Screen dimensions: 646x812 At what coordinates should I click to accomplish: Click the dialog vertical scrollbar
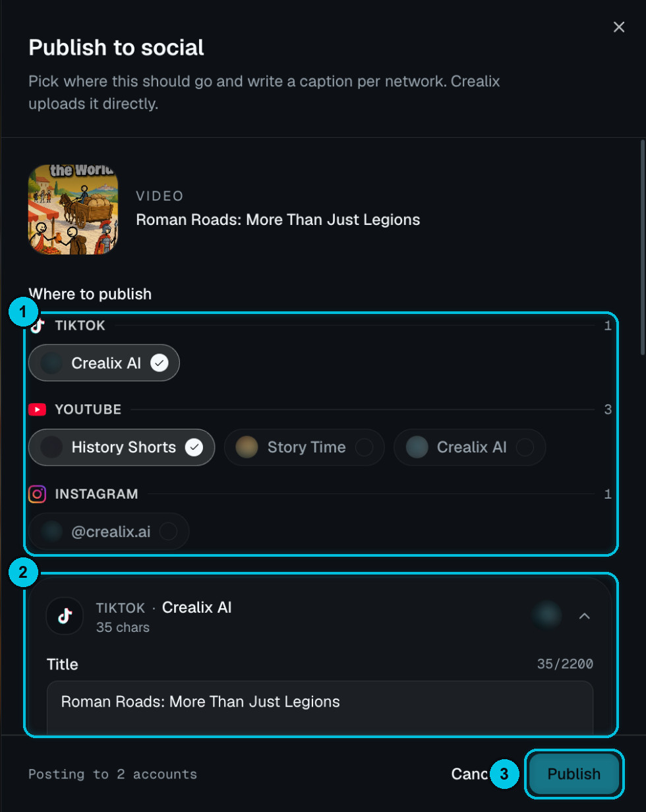pyautogui.click(x=643, y=247)
